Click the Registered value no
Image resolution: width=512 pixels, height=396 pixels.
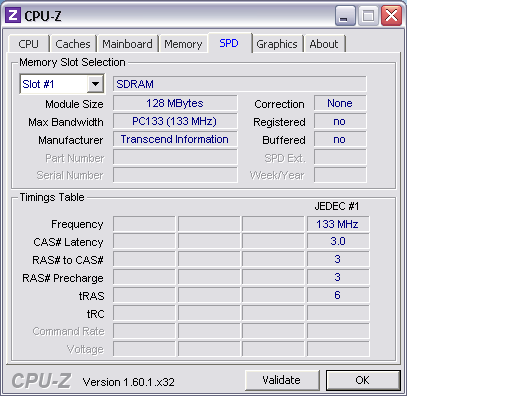pyautogui.click(x=340, y=121)
